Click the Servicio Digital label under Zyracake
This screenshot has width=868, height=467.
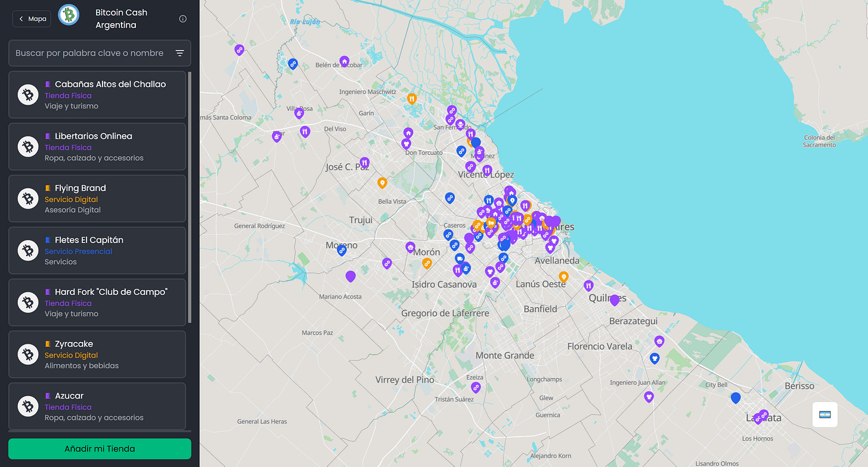click(x=71, y=355)
